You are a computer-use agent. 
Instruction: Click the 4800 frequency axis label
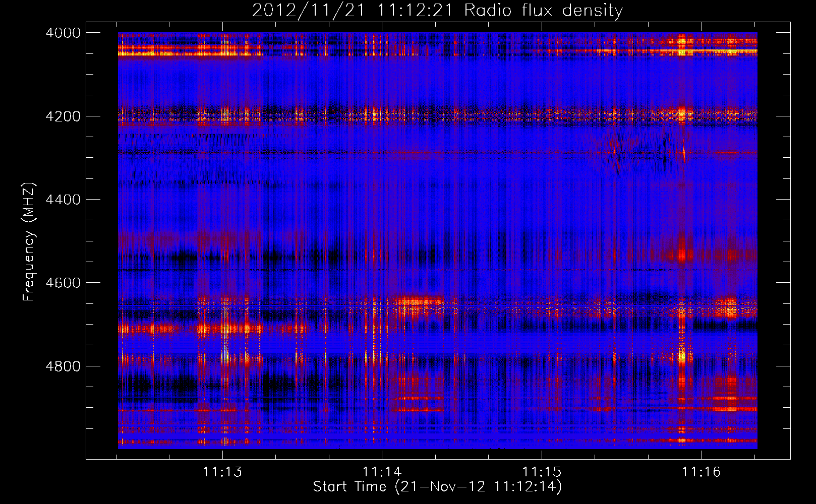click(x=63, y=366)
